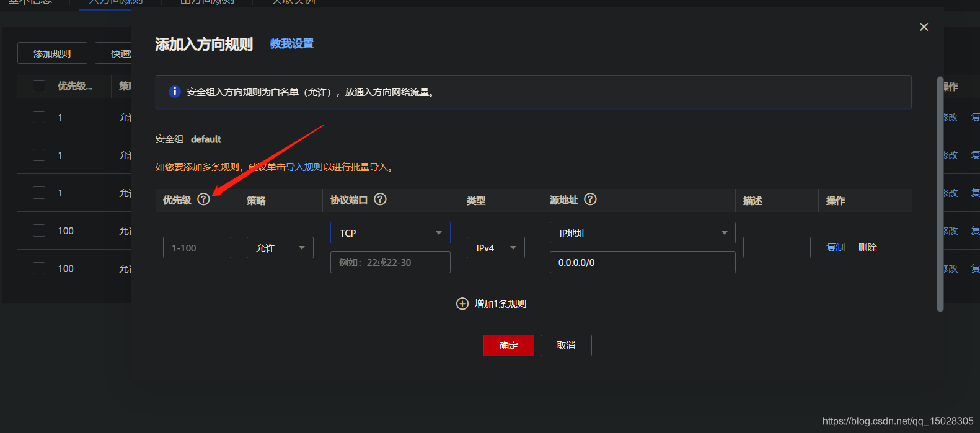980x433 pixels.
Task: Click the empty 描述 description field
Action: [x=777, y=248]
